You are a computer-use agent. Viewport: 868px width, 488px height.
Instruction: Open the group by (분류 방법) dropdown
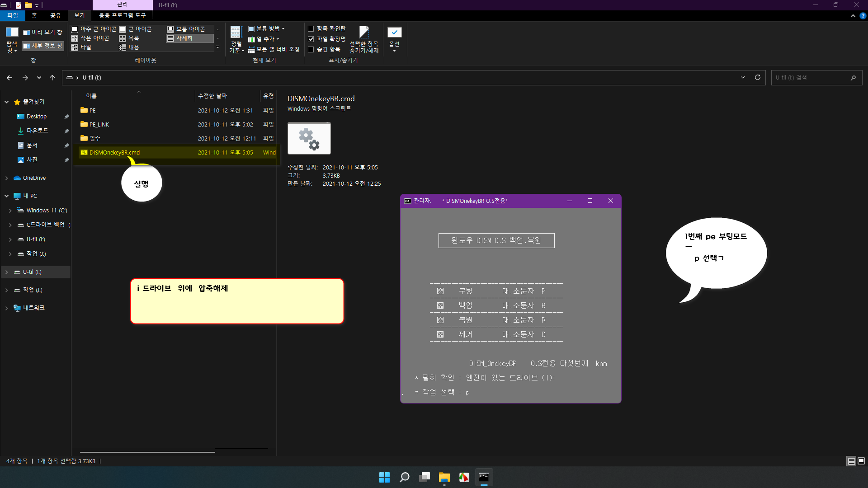pyautogui.click(x=266, y=28)
